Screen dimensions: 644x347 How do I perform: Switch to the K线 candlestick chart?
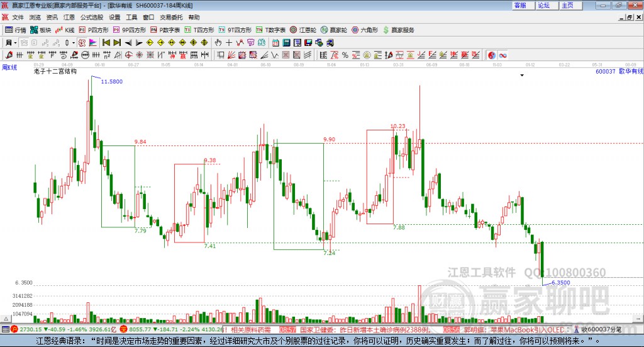point(65,30)
